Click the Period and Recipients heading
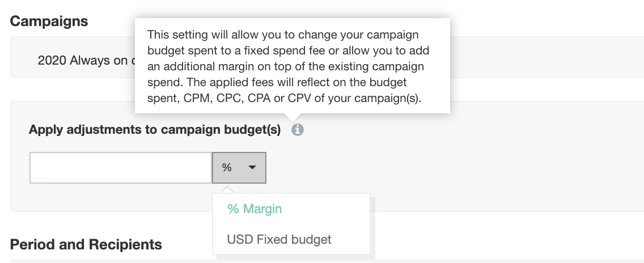The height and width of the screenshot is (263, 644). click(86, 244)
